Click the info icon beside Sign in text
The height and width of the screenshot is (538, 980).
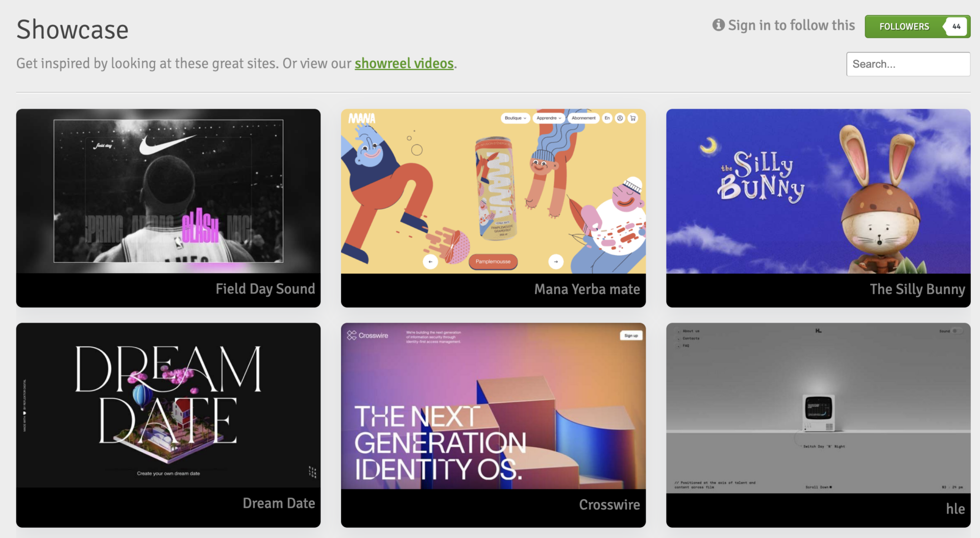718,25
